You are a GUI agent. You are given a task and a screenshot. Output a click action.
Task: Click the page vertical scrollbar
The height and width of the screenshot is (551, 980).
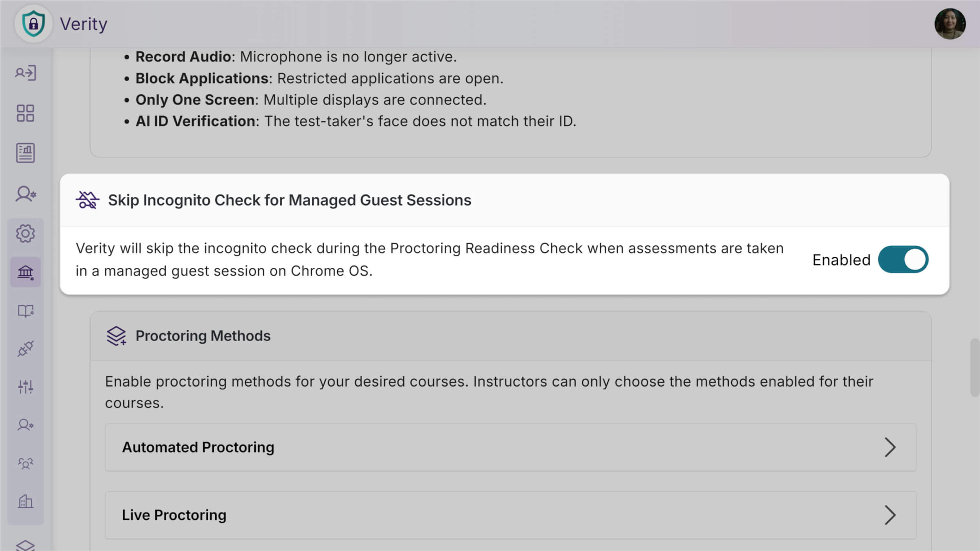point(975,367)
